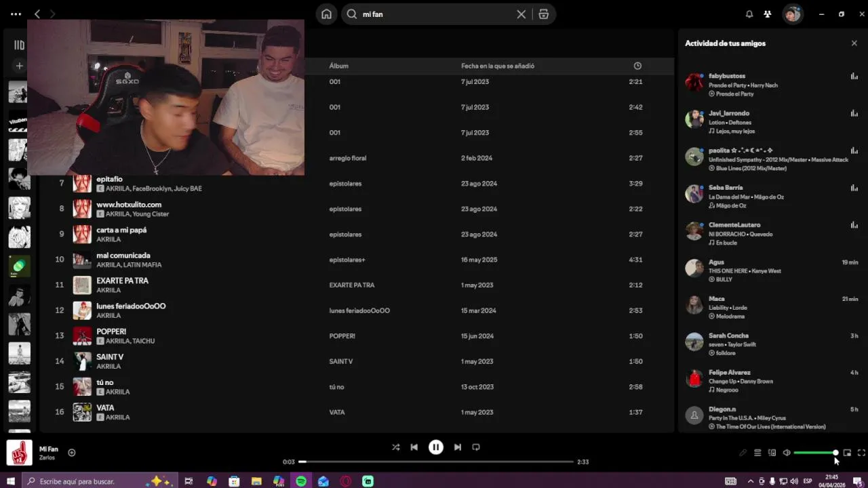Open Sarah Concha's folklore album link
Screen dimensions: 868x488
[726, 353]
